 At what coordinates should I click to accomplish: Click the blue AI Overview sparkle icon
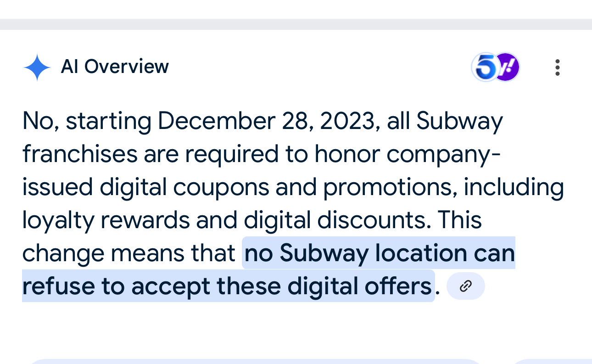coord(37,67)
